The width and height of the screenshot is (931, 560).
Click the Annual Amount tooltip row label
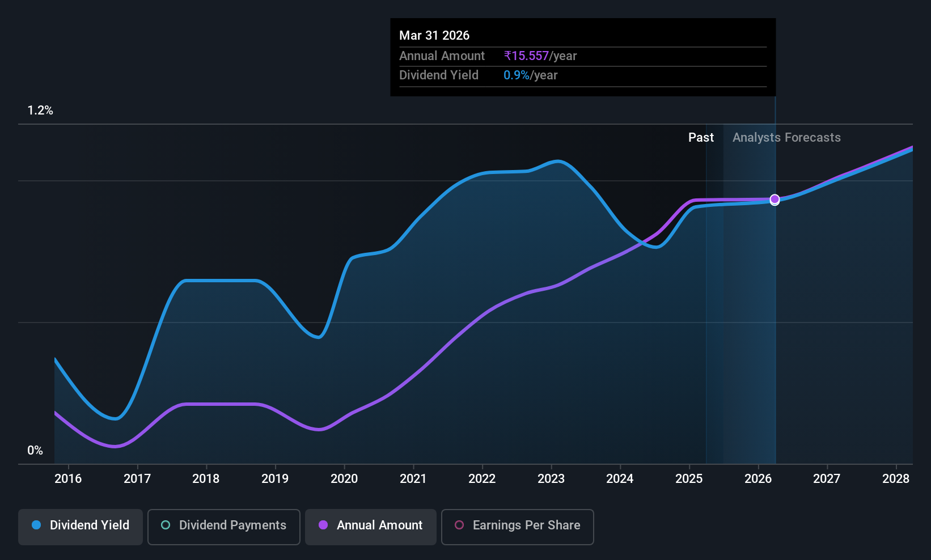point(442,56)
